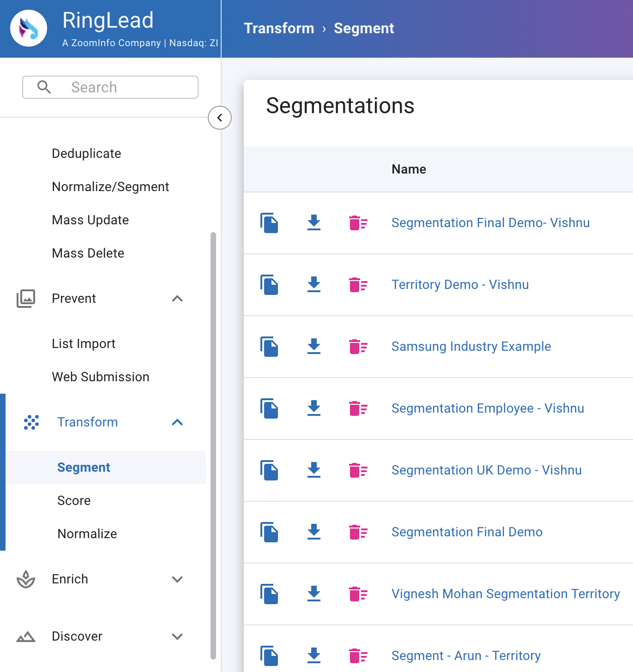Expand the Enrich section
Screen dimensions: 633x672
point(177,580)
